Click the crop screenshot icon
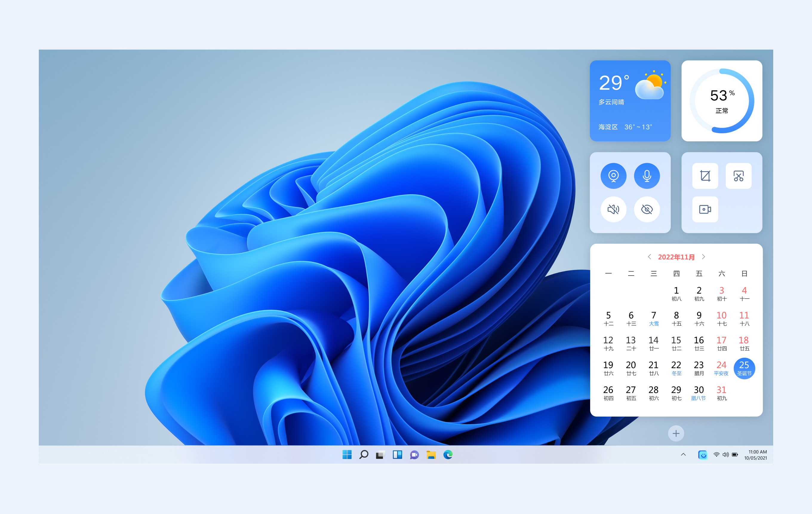The image size is (812, 514). coord(705,176)
